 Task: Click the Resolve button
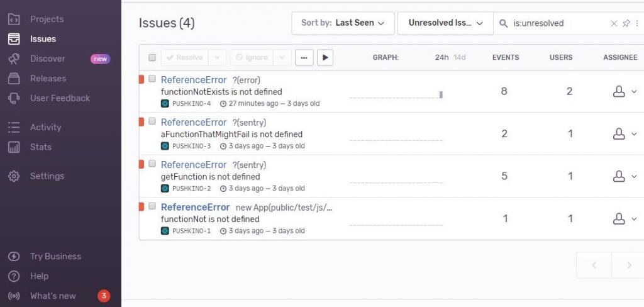click(x=185, y=57)
